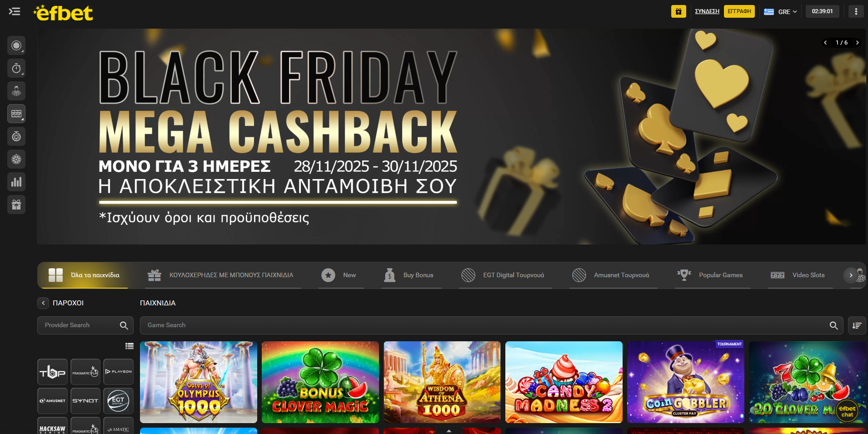Open the stopwatch icon in left sidebar
This screenshot has height=434, width=868.
point(16,68)
